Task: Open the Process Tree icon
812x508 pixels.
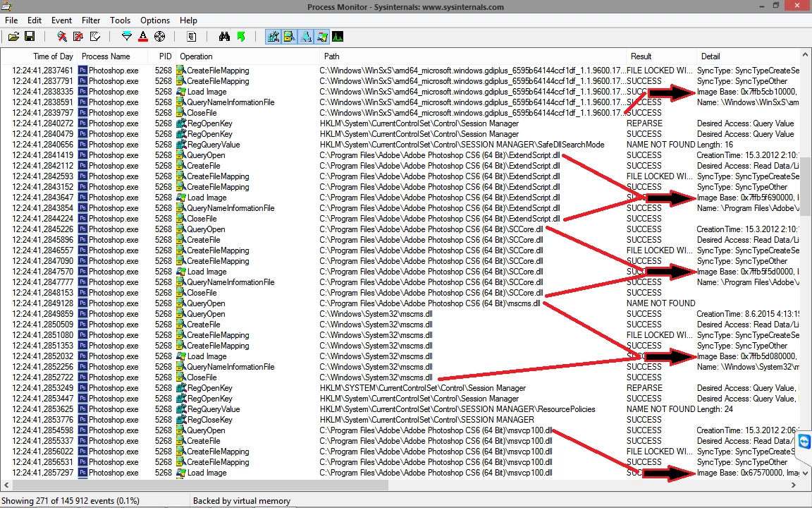Action: click(x=191, y=36)
